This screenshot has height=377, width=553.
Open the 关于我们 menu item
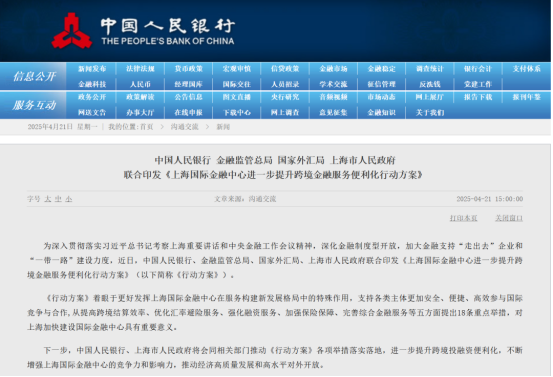coord(430,113)
